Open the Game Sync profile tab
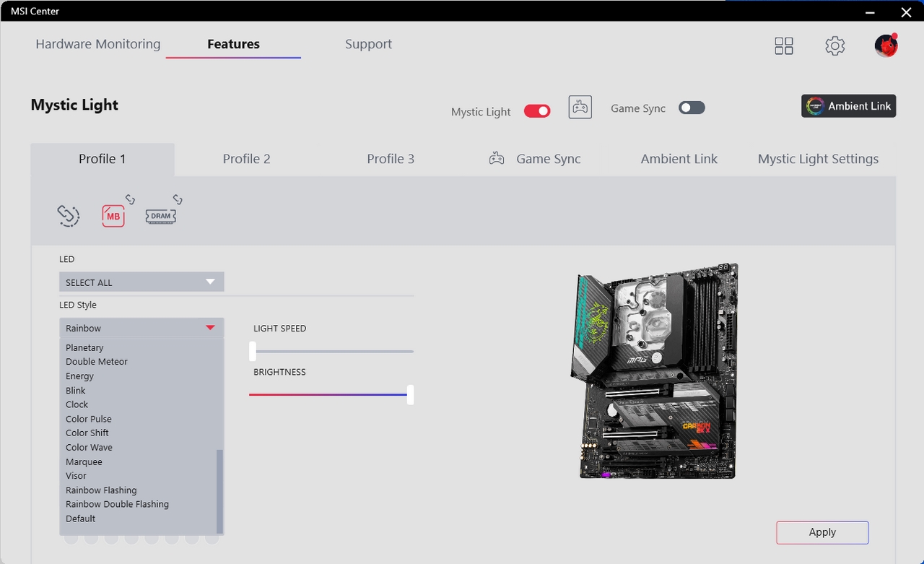Screen dimensions: 924x564 tap(535, 159)
